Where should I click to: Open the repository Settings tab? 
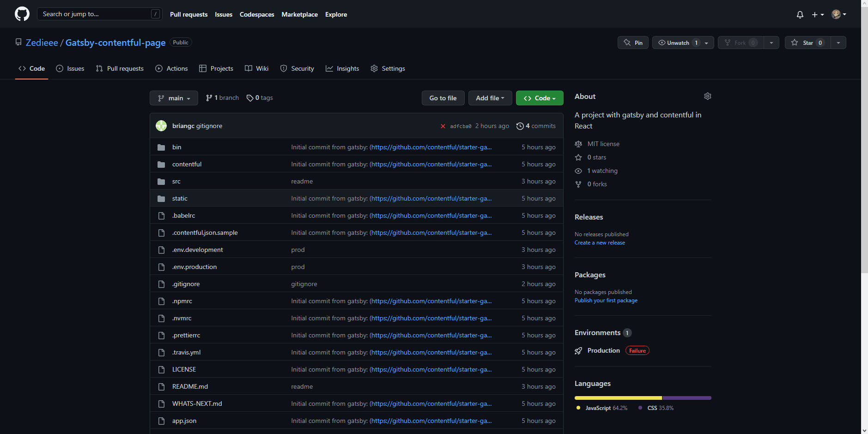388,68
